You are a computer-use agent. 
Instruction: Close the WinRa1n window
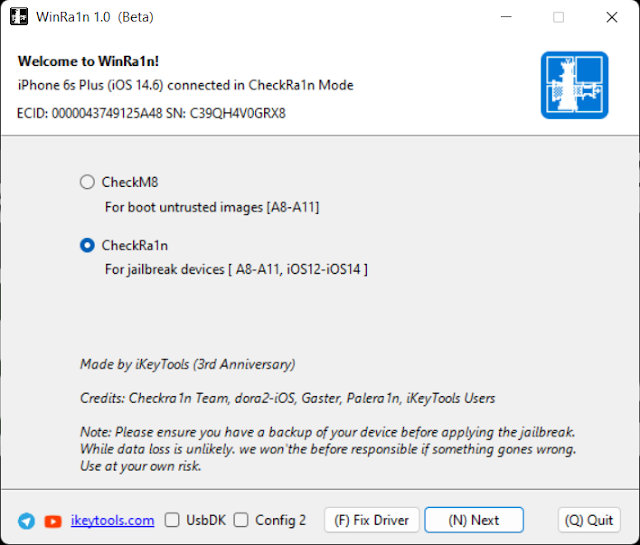tap(612, 17)
